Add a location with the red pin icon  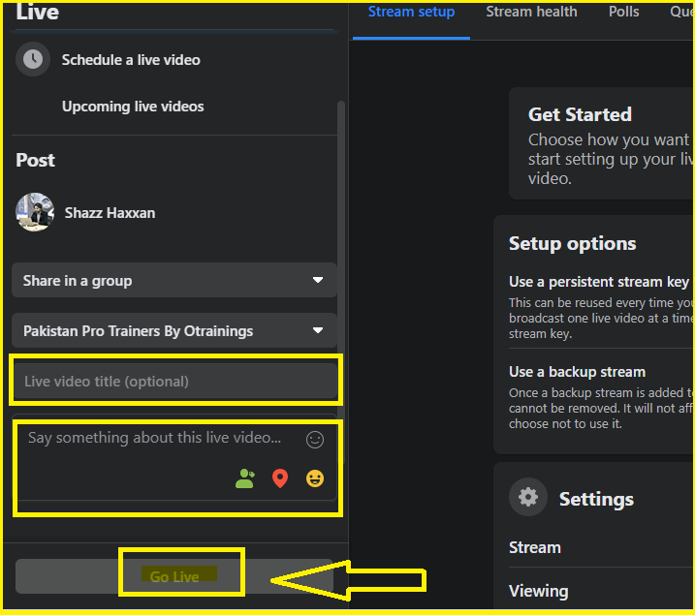pyautogui.click(x=280, y=478)
